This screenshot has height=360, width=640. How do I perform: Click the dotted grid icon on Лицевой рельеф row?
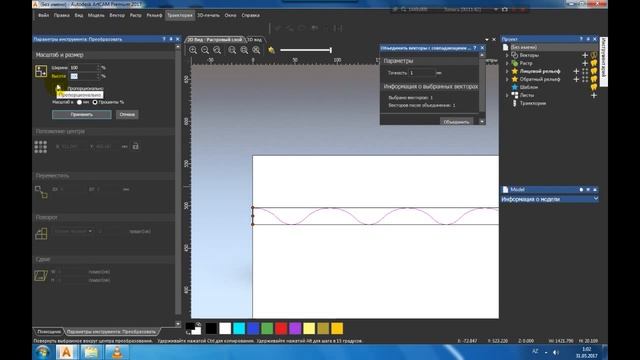585,71
